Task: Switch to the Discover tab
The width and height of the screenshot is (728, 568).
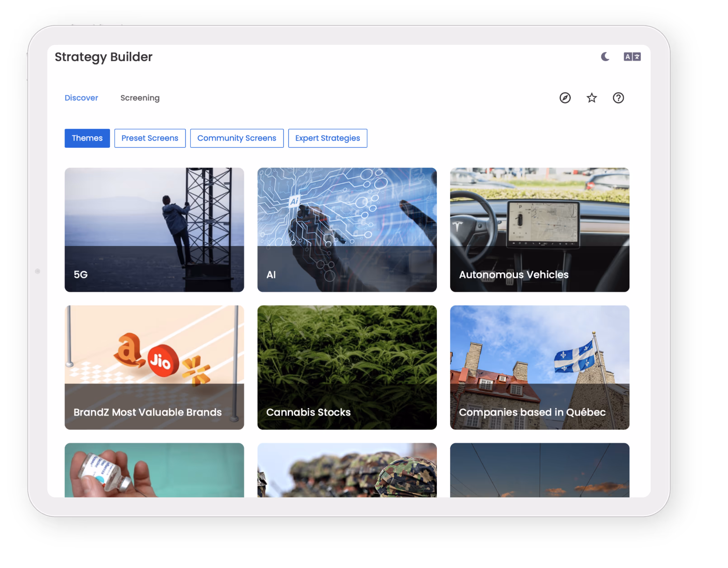Action: coord(81,98)
